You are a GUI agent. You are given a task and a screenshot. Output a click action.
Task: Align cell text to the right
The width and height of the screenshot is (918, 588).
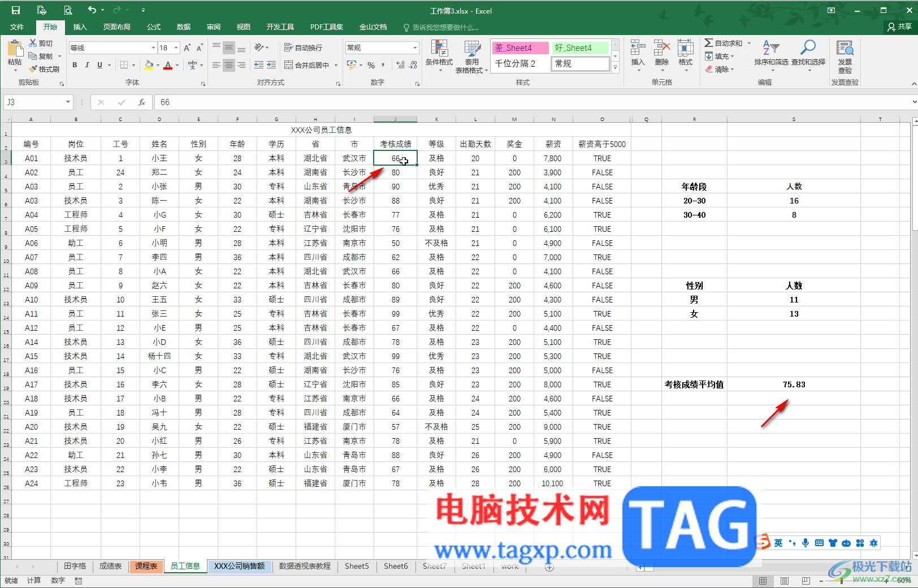tap(241, 65)
